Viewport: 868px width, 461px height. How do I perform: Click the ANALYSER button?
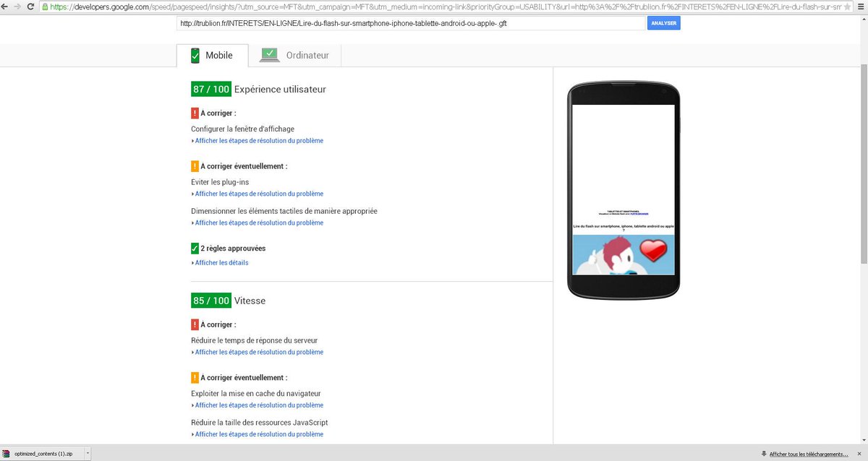point(663,23)
